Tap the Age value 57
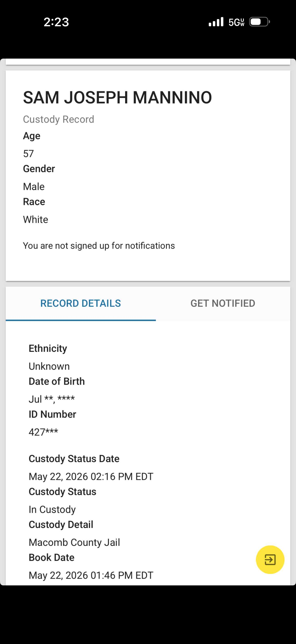 coord(28,154)
